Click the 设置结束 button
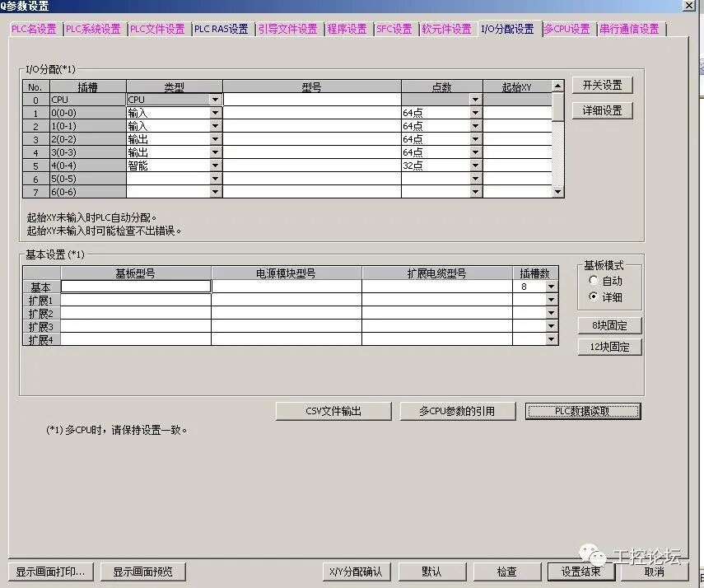Viewport: 704px width, 588px height. coord(581,572)
